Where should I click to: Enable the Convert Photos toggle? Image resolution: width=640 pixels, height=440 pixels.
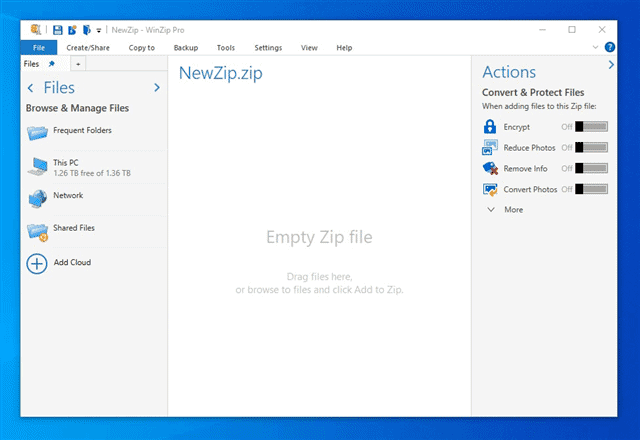coord(591,189)
